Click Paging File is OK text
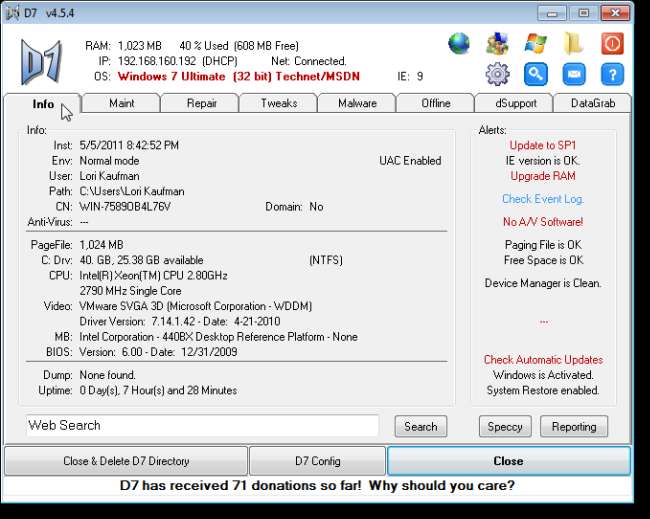 pos(543,245)
